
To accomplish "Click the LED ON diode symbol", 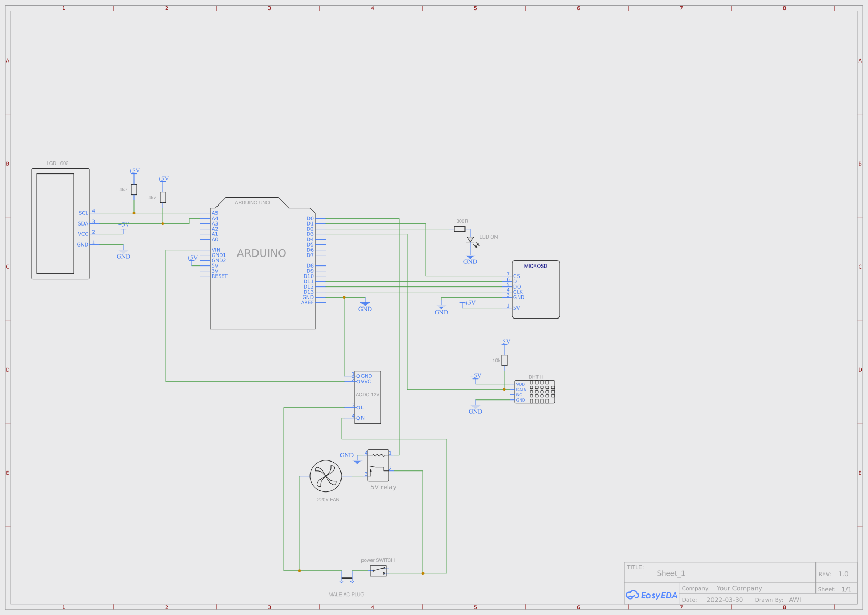I will (470, 240).
